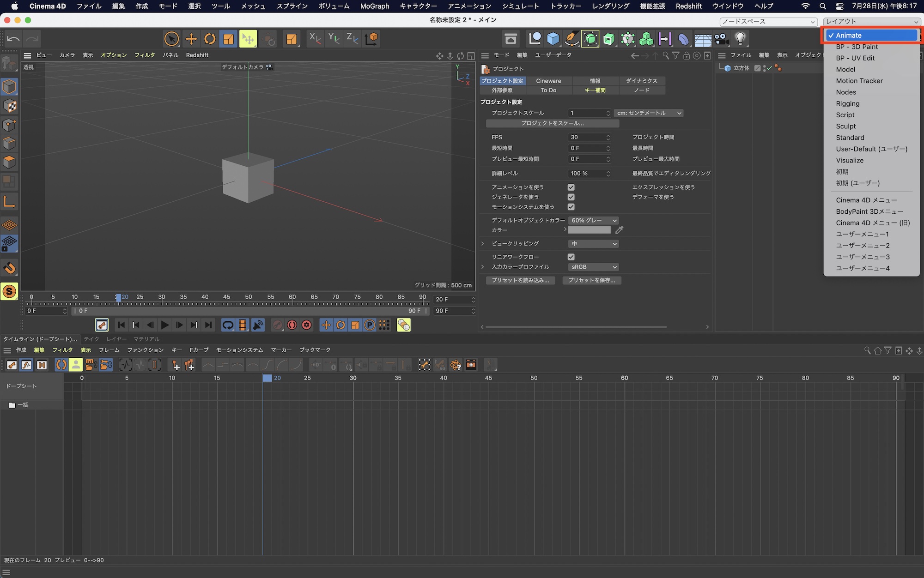Open the cm: センチメートル unit dropdown
Screen dimensions: 924x578
point(648,113)
